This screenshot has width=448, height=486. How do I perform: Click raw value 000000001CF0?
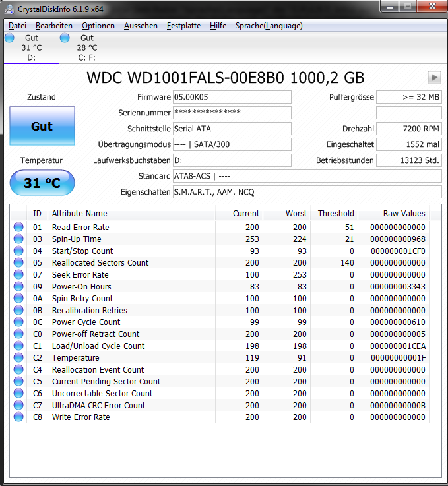[x=398, y=251]
